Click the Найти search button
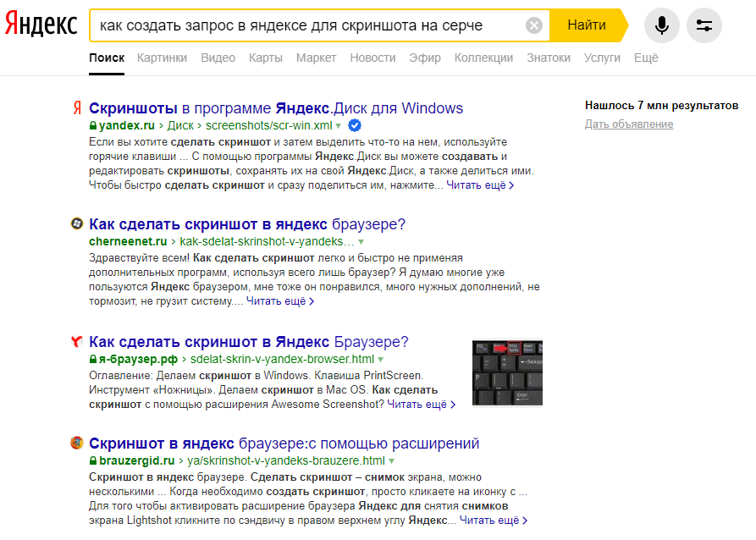 click(587, 25)
